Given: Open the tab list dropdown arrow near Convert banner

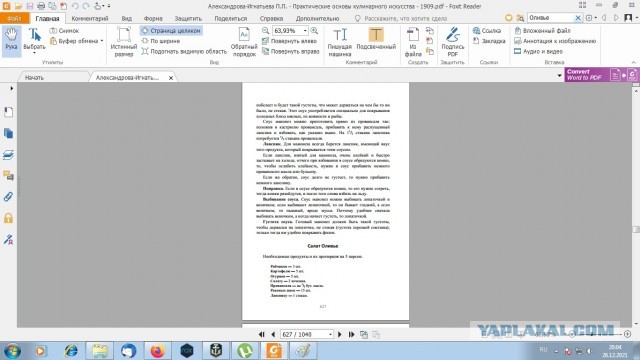Looking at the screenshot, I should tap(560, 76).
